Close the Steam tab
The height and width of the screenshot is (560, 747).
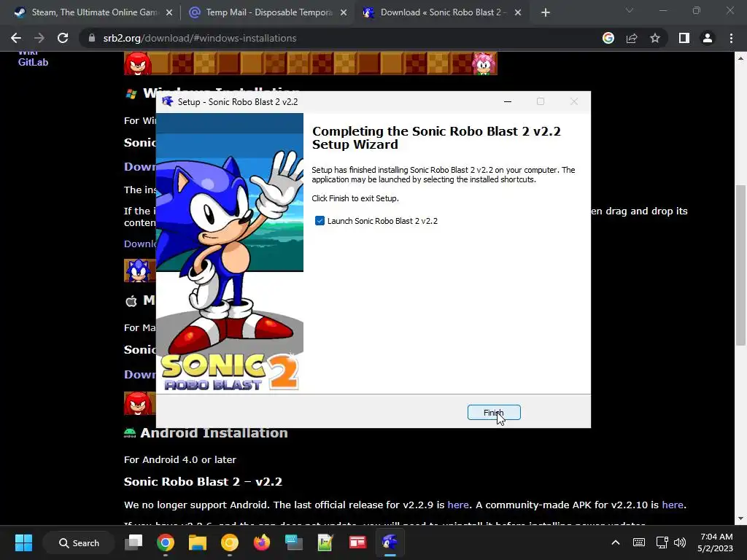169,13
